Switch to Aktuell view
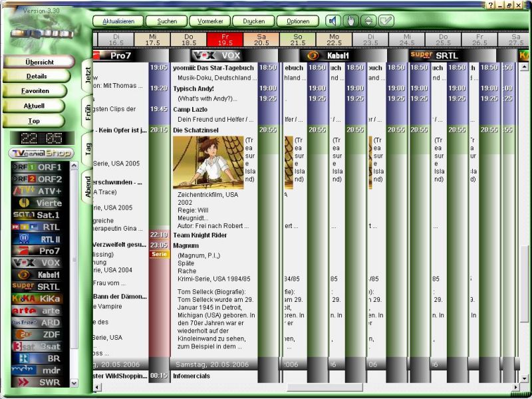Image resolution: width=532 pixels, height=399 pixels. click(x=34, y=106)
